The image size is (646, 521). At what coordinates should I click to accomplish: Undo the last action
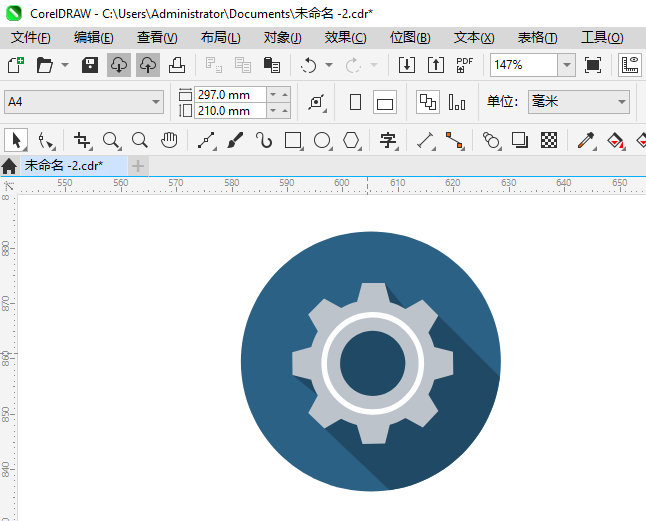(308, 65)
